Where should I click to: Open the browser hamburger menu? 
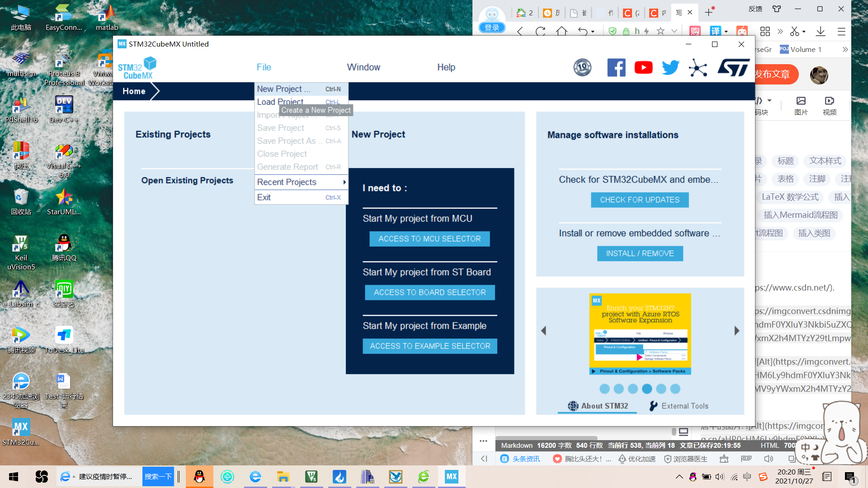[841, 31]
